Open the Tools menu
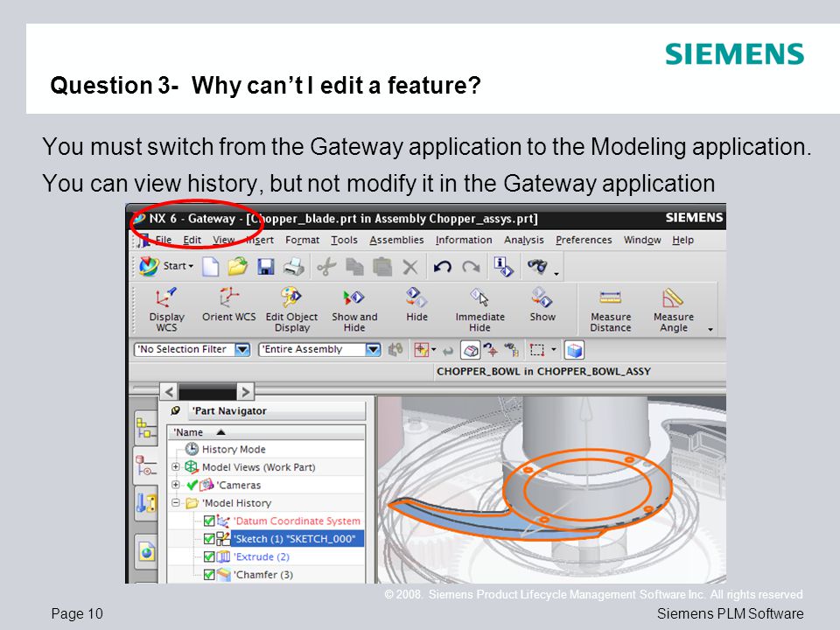This screenshot has width=840, height=630. point(344,240)
